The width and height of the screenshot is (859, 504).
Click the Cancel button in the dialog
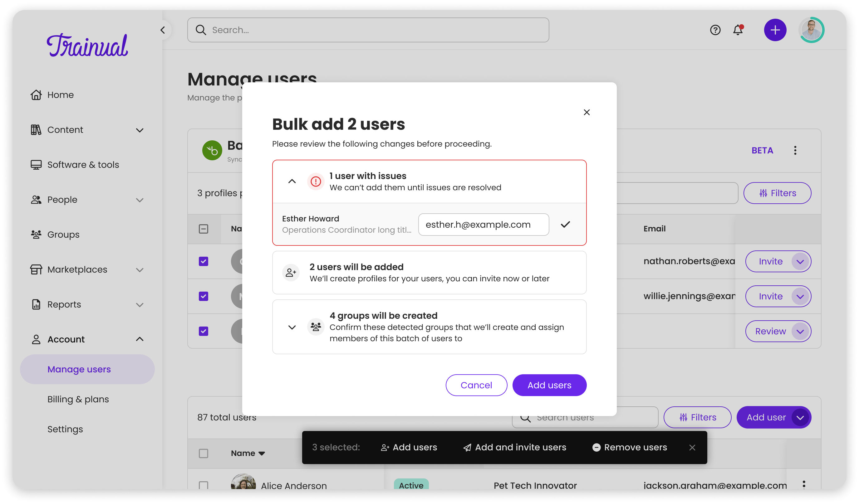[476, 385]
